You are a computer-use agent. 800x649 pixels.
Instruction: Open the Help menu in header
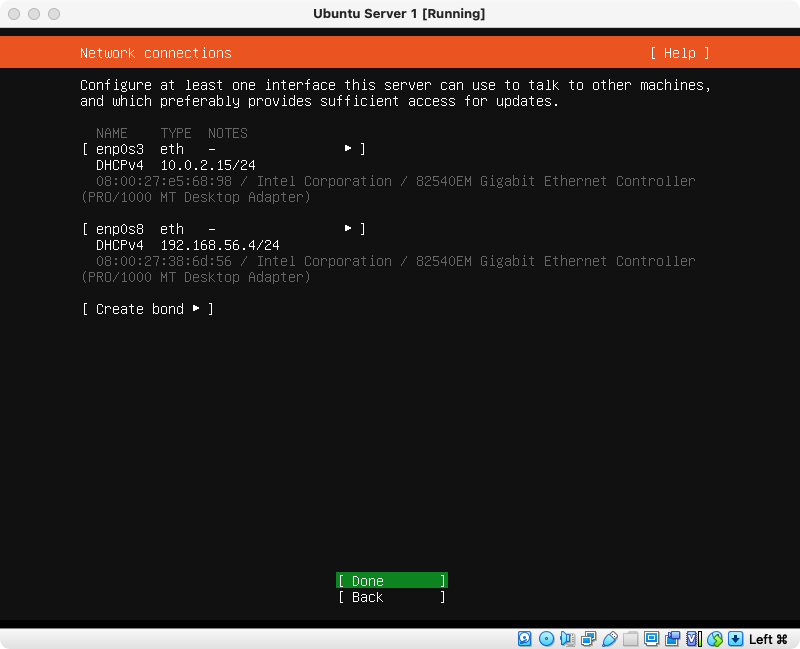(679, 53)
